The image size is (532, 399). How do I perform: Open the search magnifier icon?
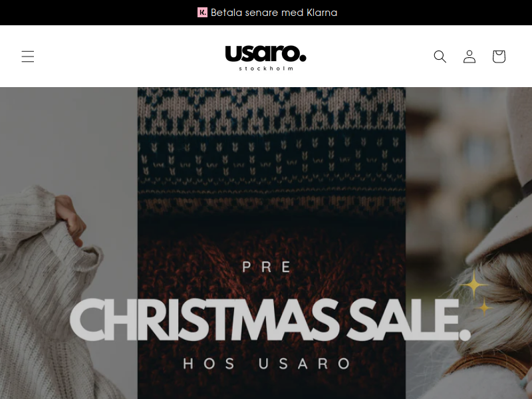point(440,57)
